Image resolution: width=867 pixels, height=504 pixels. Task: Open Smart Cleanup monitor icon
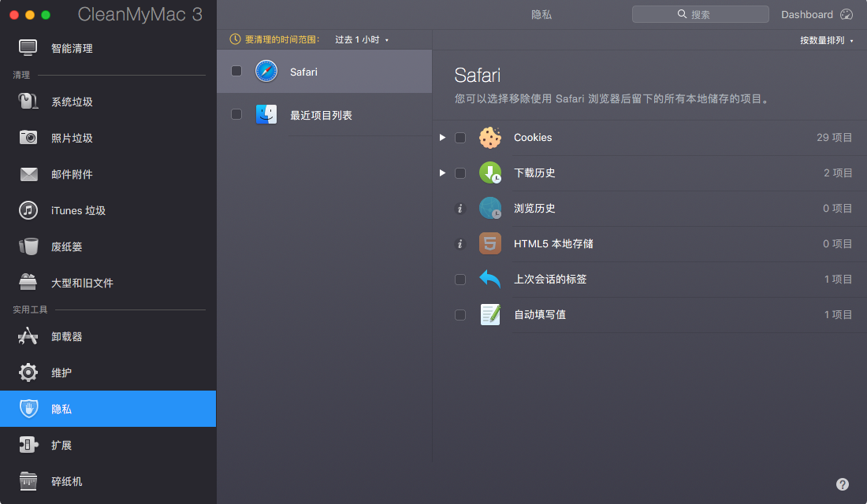pos(28,48)
